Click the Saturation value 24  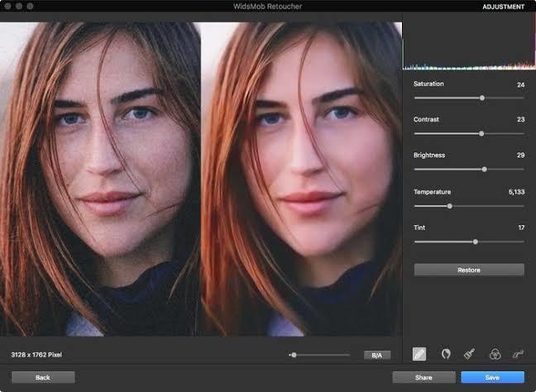point(520,84)
